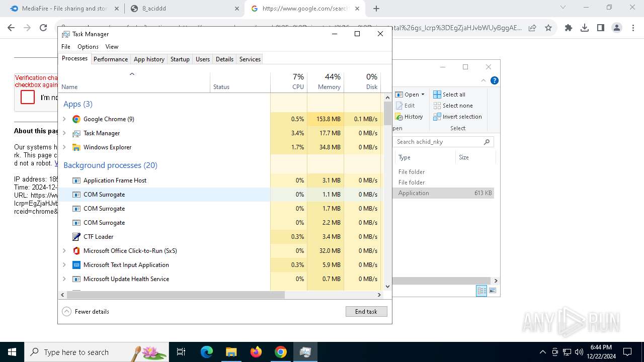
Task: Switch Explorer to large icons view
Action: click(493, 291)
